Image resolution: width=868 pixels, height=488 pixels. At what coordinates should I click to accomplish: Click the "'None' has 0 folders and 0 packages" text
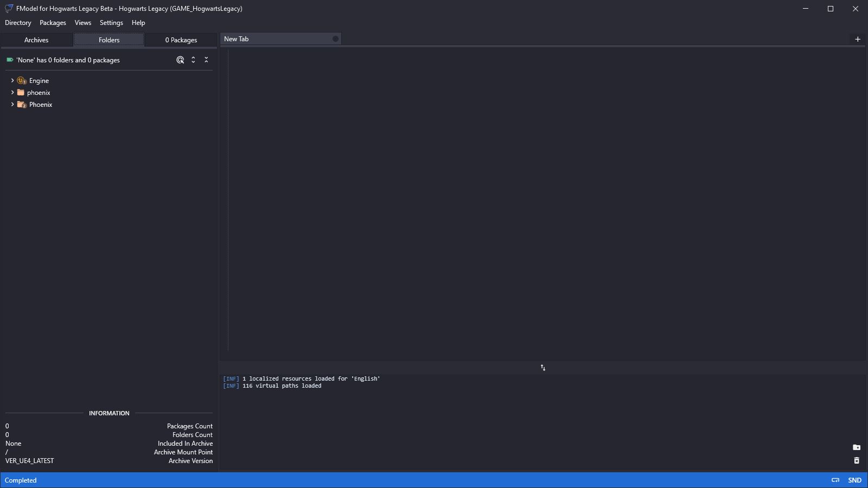point(68,60)
